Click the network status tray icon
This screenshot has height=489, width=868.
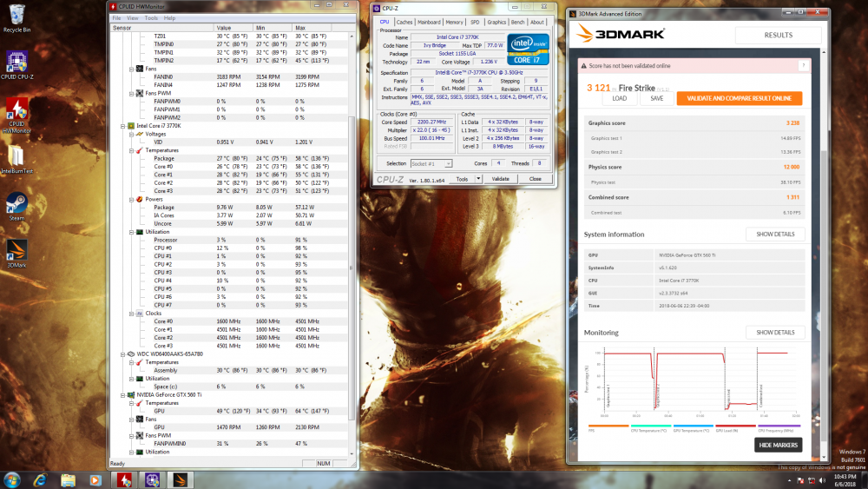[811, 480]
